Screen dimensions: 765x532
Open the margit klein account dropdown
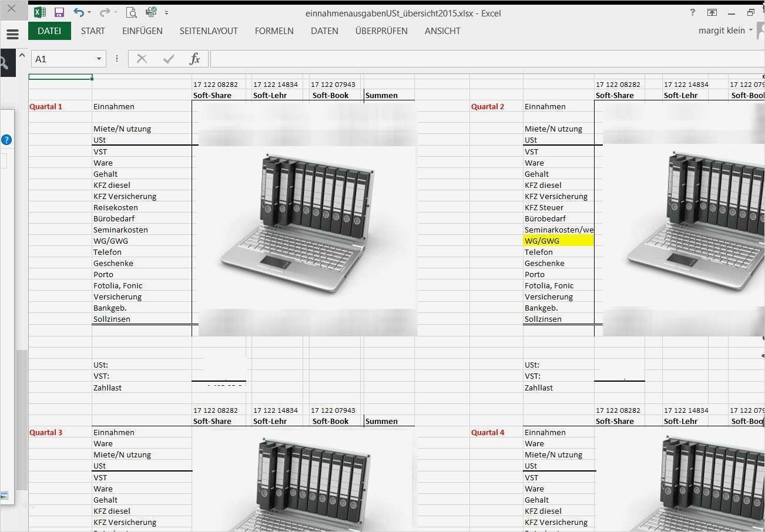pos(724,31)
